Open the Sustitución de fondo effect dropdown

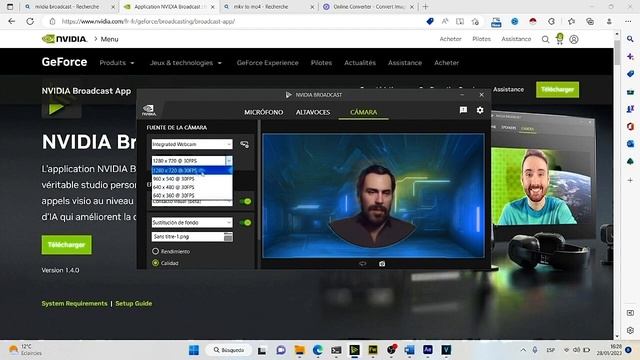[192, 222]
